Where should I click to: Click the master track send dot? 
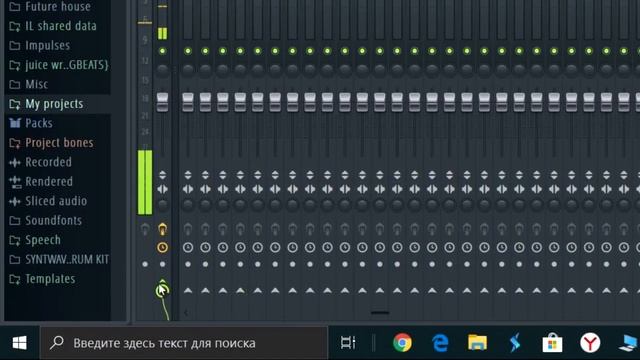[162, 264]
